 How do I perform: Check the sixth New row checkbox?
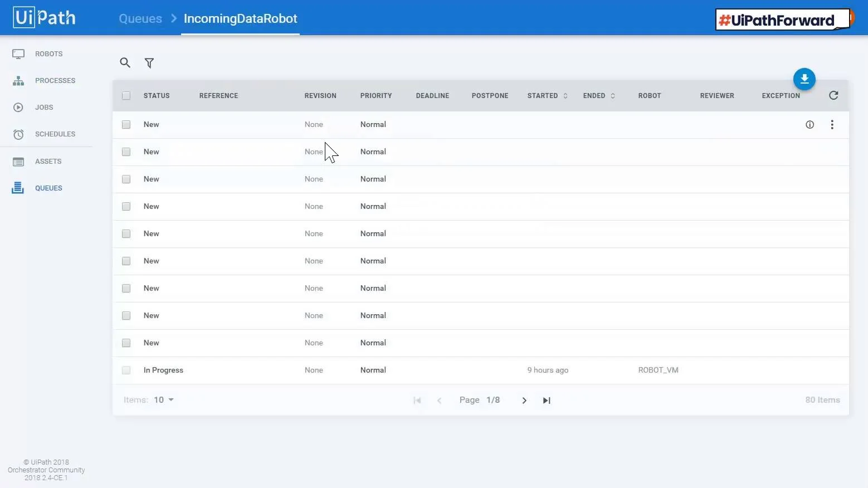tap(126, 261)
